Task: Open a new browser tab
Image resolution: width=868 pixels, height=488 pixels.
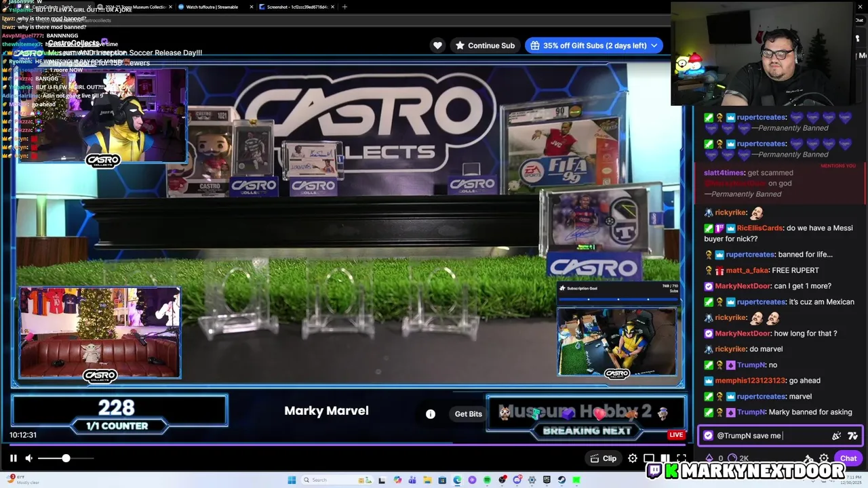Action: [x=344, y=7]
